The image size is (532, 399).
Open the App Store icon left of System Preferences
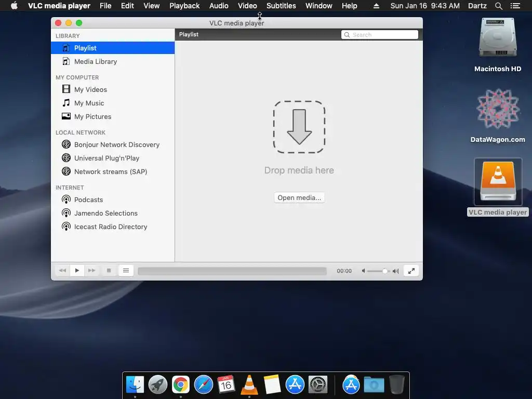pos(295,385)
